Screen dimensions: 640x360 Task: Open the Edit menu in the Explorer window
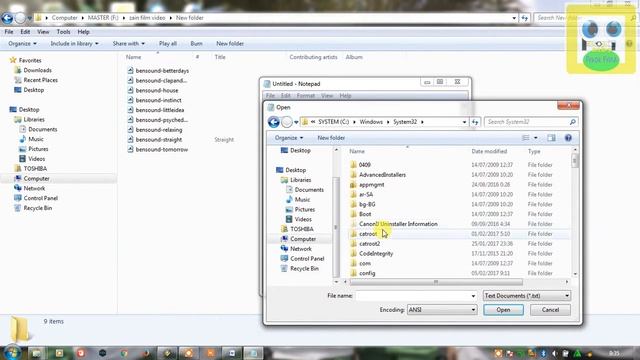click(25, 31)
